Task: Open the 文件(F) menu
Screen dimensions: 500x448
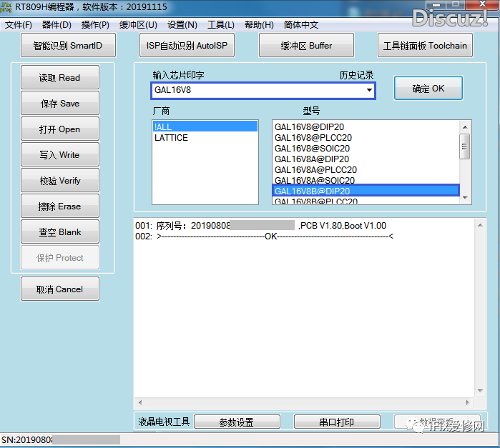Action: click(18, 25)
